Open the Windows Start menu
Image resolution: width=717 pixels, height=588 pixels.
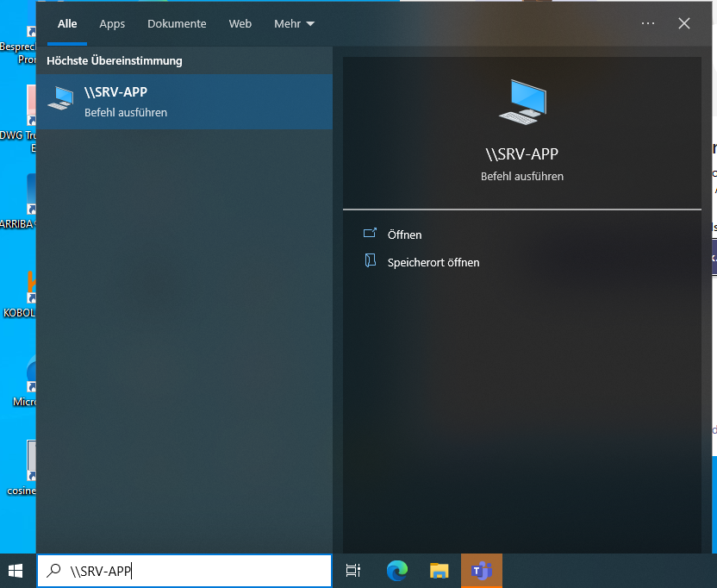click(16, 570)
